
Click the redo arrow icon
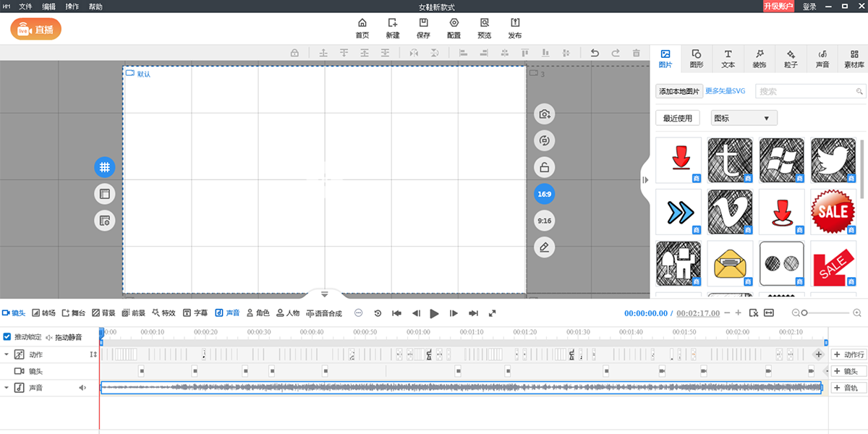click(616, 53)
